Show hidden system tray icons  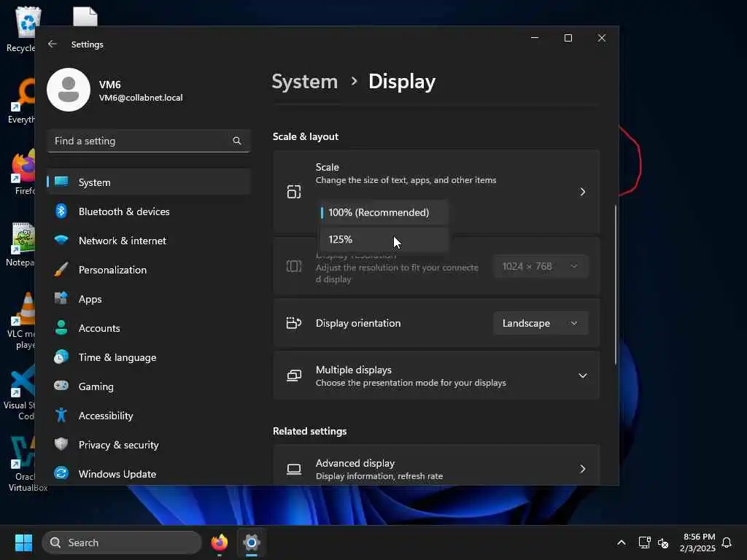[x=622, y=542]
